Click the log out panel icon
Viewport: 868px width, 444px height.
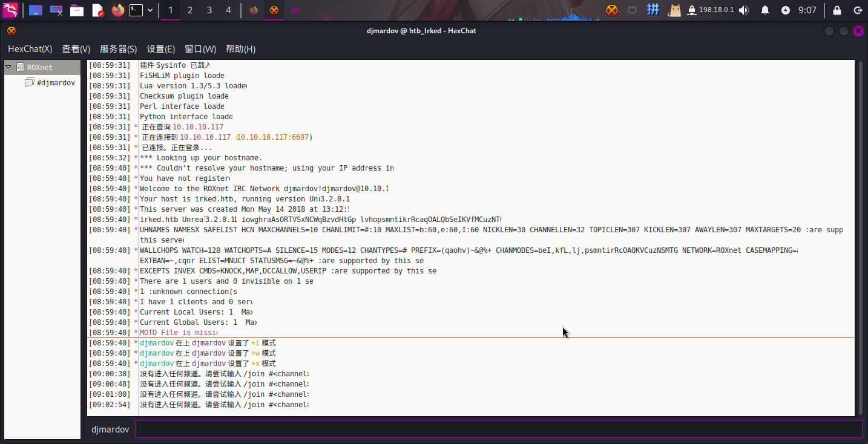857,10
